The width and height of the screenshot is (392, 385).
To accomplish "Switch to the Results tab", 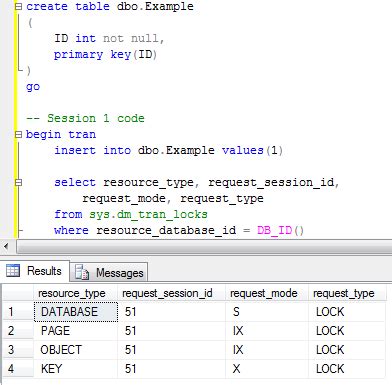I will tap(35, 271).
